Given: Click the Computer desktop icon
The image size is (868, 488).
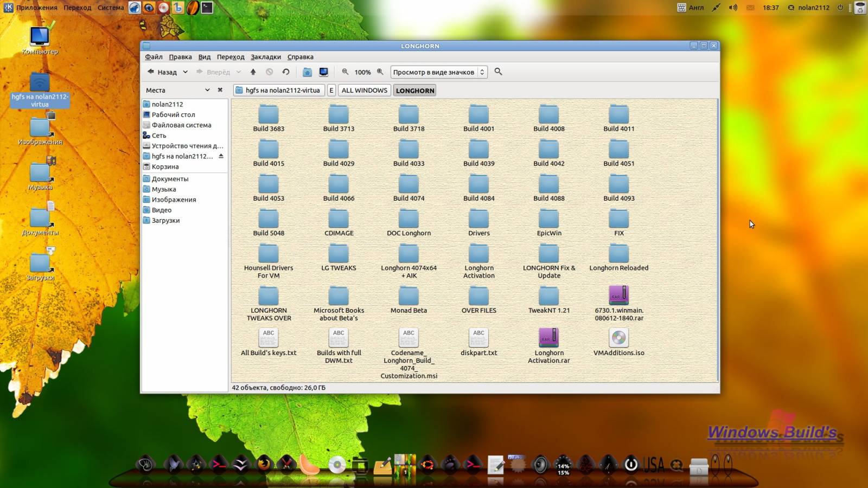Looking at the screenshot, I should pos(40,40).
